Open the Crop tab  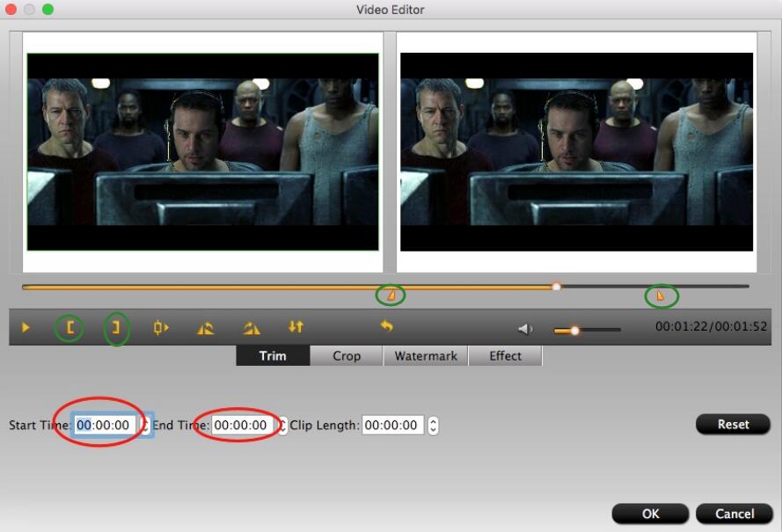[x=347, y=356]
